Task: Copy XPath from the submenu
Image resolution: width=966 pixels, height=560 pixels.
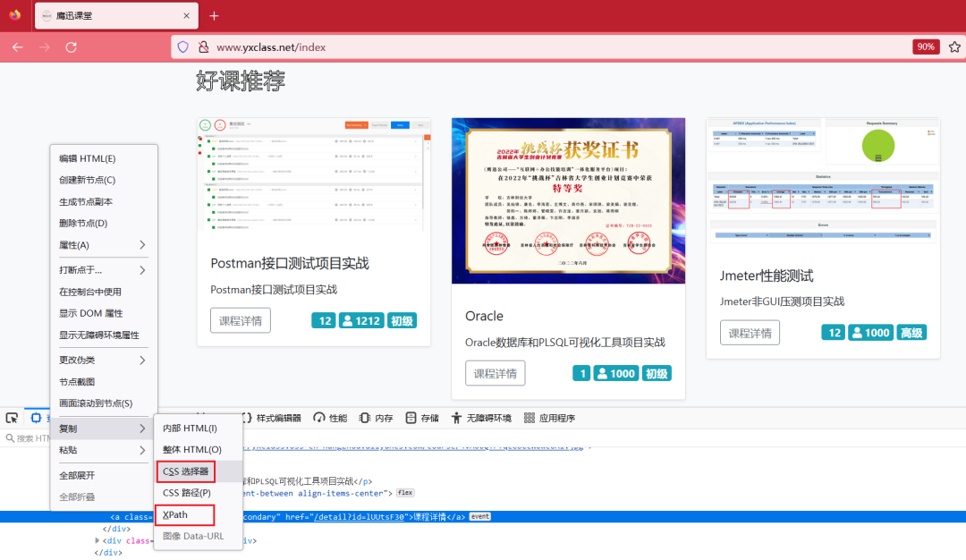Action: coord(198,514)
